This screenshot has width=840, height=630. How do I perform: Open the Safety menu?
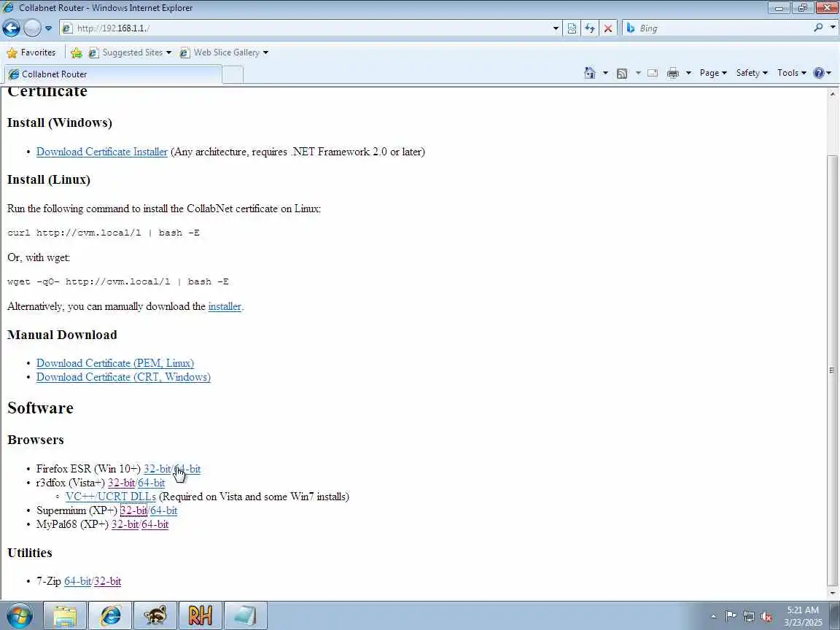(x=752, y=73)
